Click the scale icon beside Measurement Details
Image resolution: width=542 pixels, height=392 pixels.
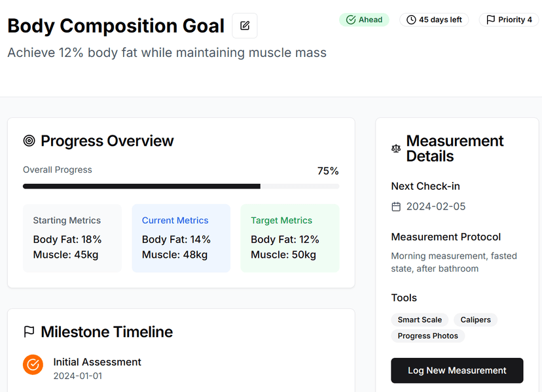click(x=395, y=149)
